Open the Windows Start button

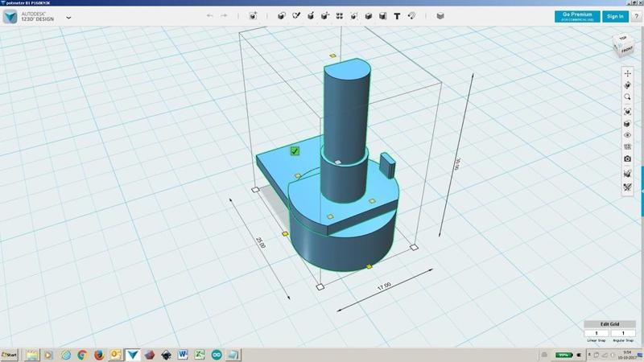10,355
